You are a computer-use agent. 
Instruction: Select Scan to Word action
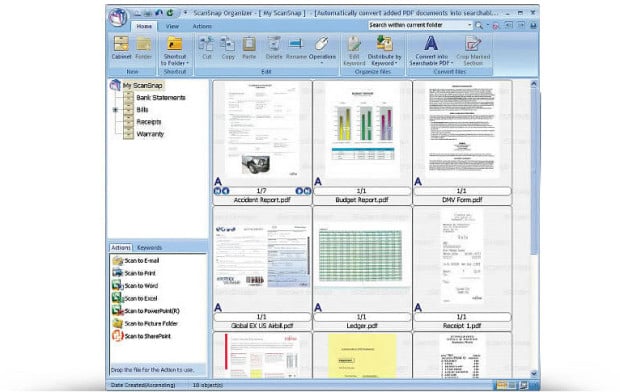coord(135,286)
